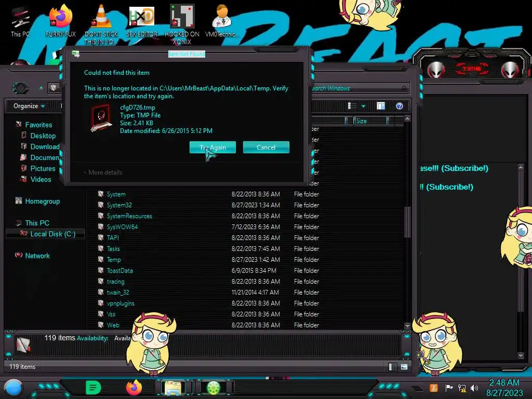Viewport: 532px width, 399px height.
Task: Open This PC desktop icon
Action: tap(20, 22)
